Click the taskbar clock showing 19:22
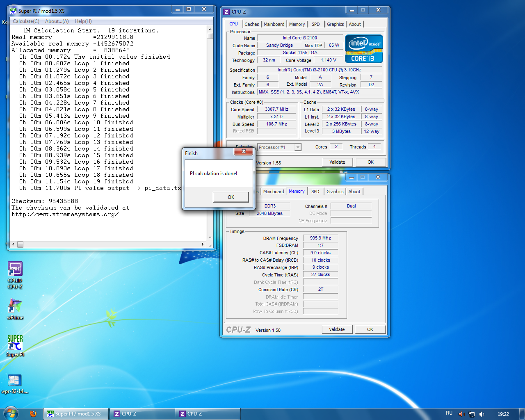Viewport: 525px width, 420px height. coord(503,414)
